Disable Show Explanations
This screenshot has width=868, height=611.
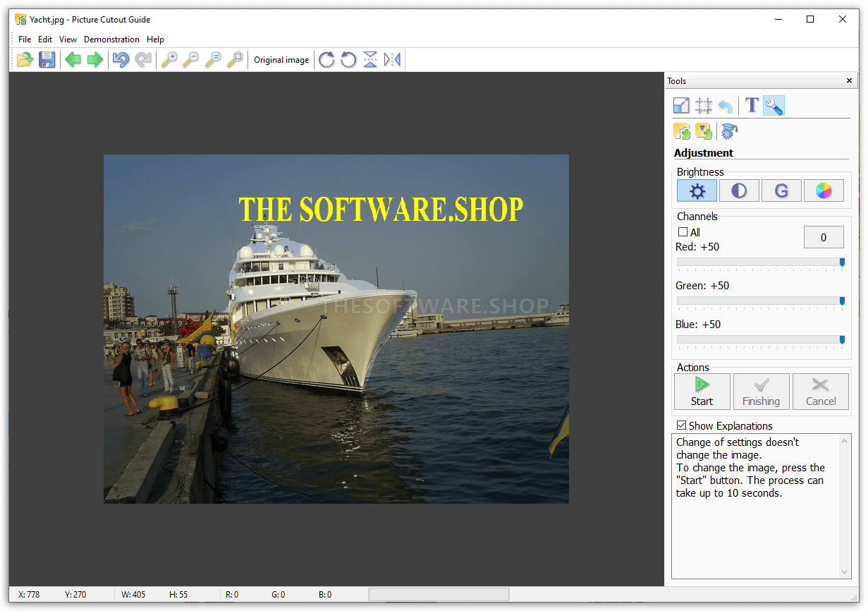681,425
